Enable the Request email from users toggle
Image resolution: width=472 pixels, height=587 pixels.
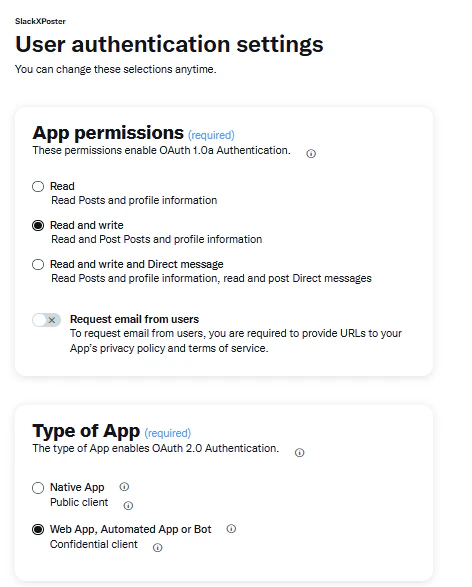(46, 320)
